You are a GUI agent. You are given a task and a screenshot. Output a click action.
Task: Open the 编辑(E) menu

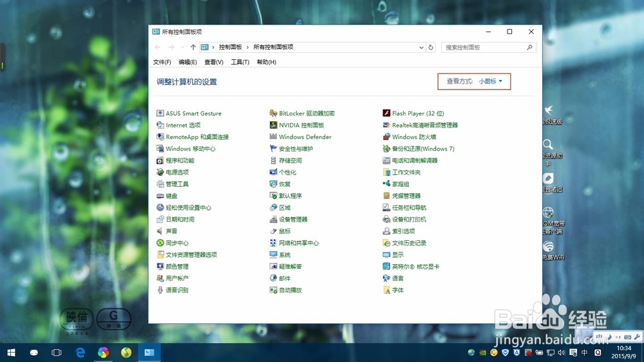[x=187, y=62]
